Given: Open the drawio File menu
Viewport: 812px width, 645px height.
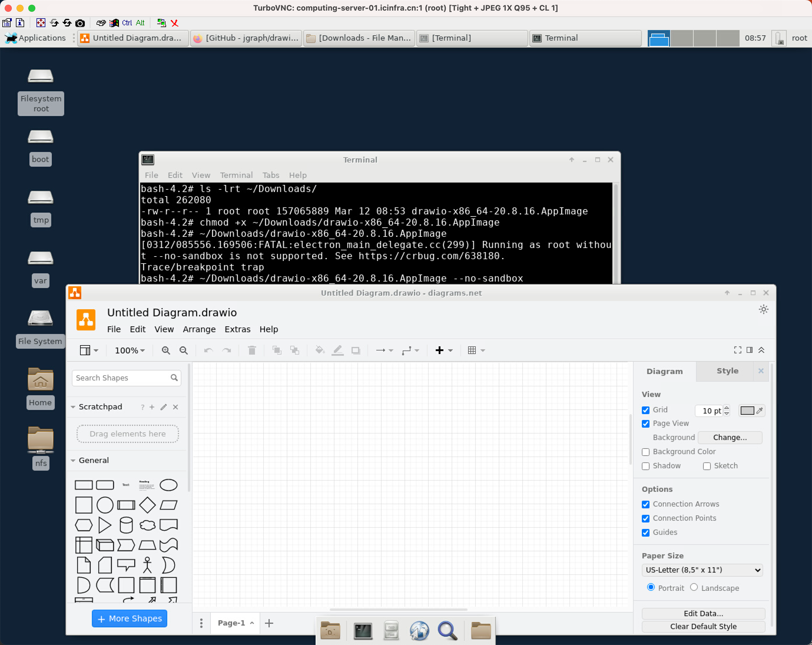Looking at the screenshot, I should [114, 329].
